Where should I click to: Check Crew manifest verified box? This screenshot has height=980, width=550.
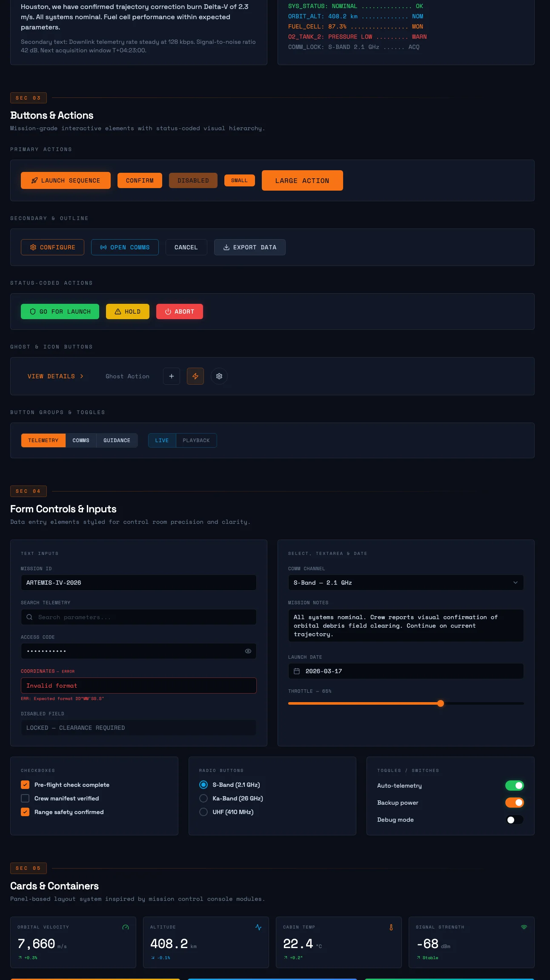(25, 798)
